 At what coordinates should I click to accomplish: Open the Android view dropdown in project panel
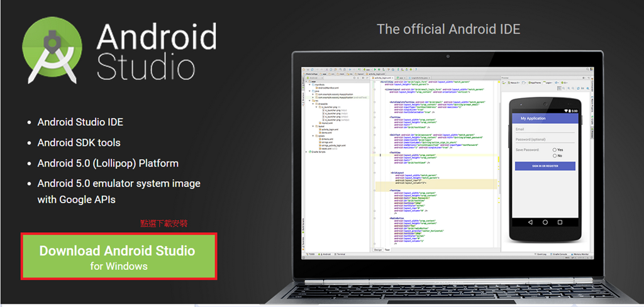click(314, 77)
